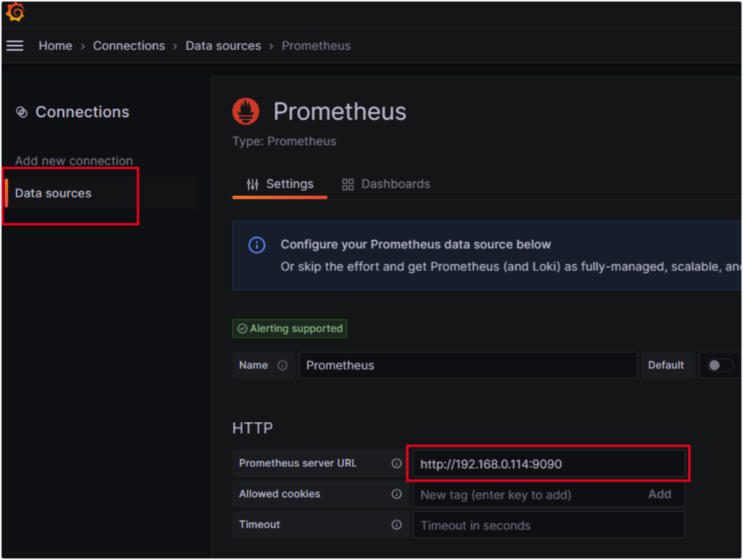Image resolution: width=743 pixels, height=560 pixels.
Task: Select Data sources in sidebar
Action: tap(53, 194)
